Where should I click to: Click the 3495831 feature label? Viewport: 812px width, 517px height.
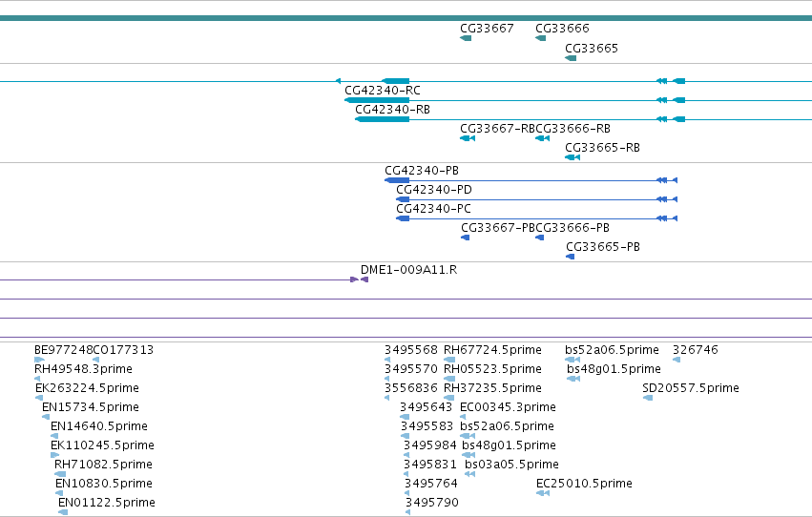(x=430, y=465)
